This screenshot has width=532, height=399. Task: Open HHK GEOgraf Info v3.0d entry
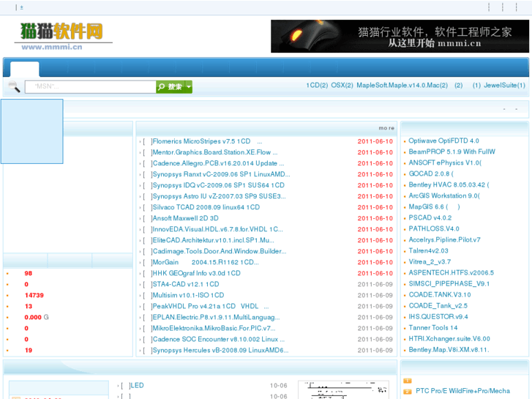tap(196, 273)
